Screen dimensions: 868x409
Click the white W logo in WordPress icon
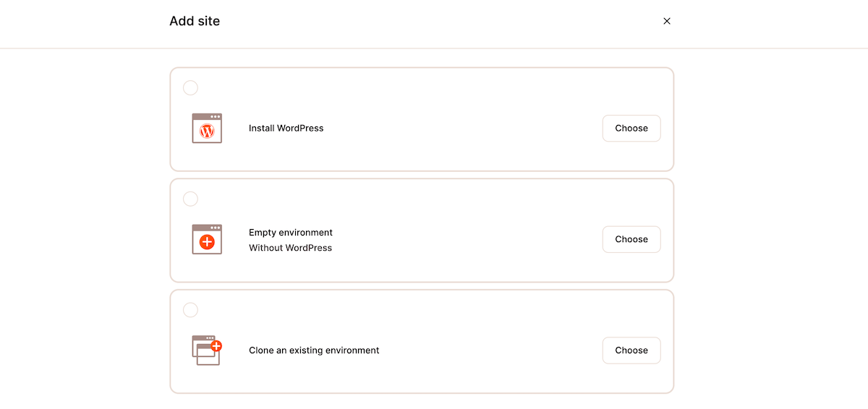207,132
